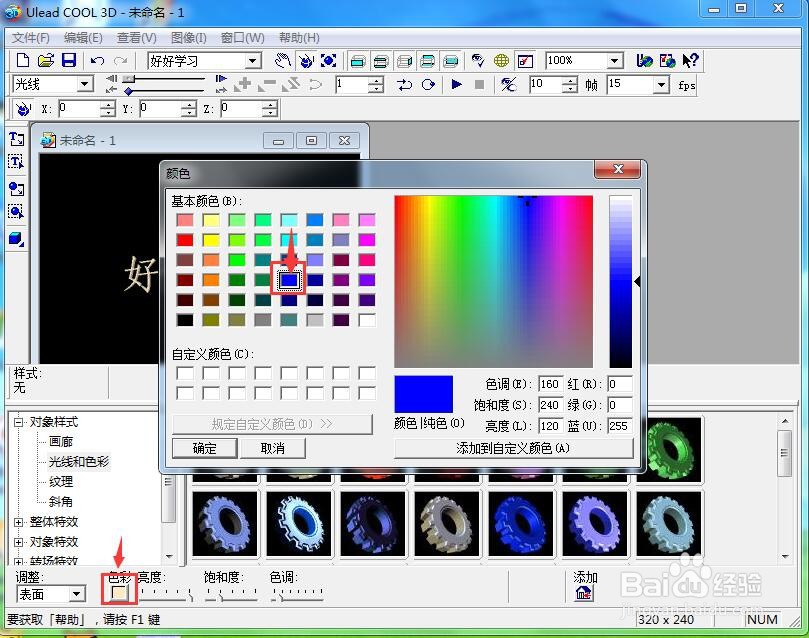Click the 色调 hue slider in adjust panel

pyautogui.click(x=297, y=595)
